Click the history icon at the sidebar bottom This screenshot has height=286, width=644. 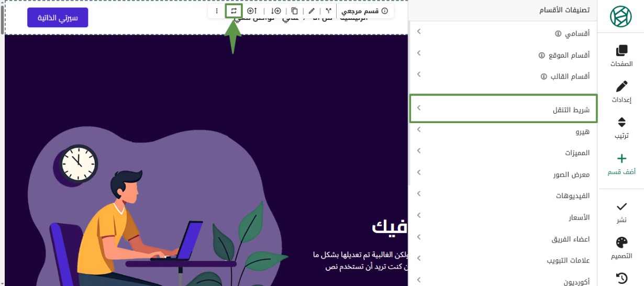point(621,277)
